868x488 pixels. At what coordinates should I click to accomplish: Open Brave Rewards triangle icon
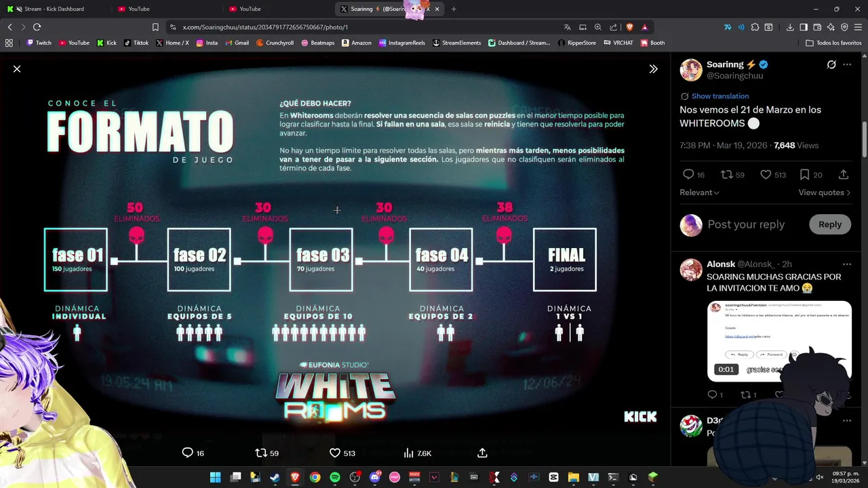click(x=644, y=27)
